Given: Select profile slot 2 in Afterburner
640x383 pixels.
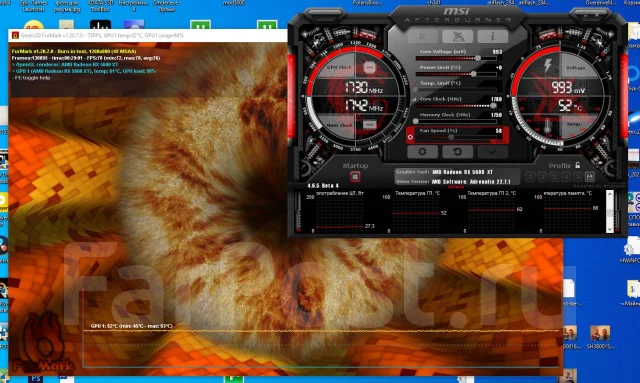Looking at the screenshot, I should [x=542, y=177].
